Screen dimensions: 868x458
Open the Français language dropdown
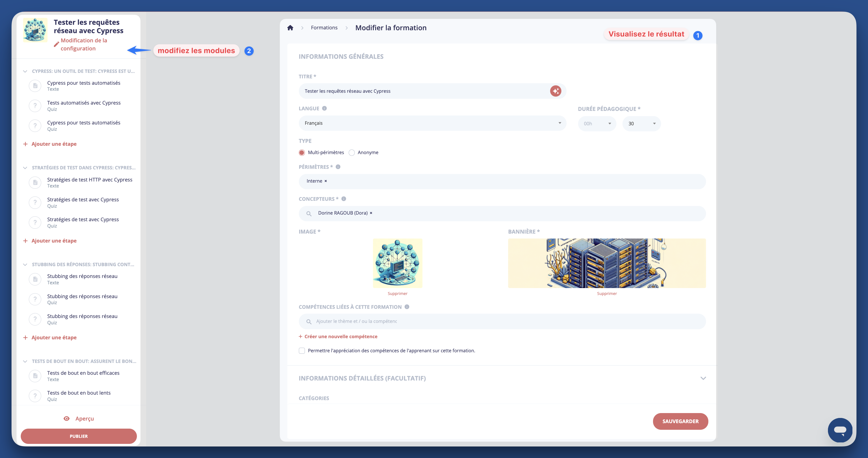pos(432,123)
